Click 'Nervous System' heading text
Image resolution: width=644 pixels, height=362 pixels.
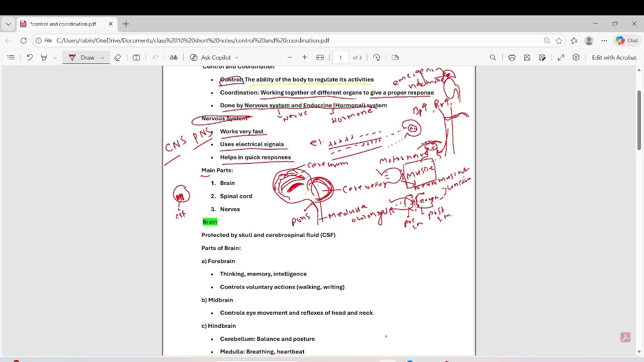224,119
